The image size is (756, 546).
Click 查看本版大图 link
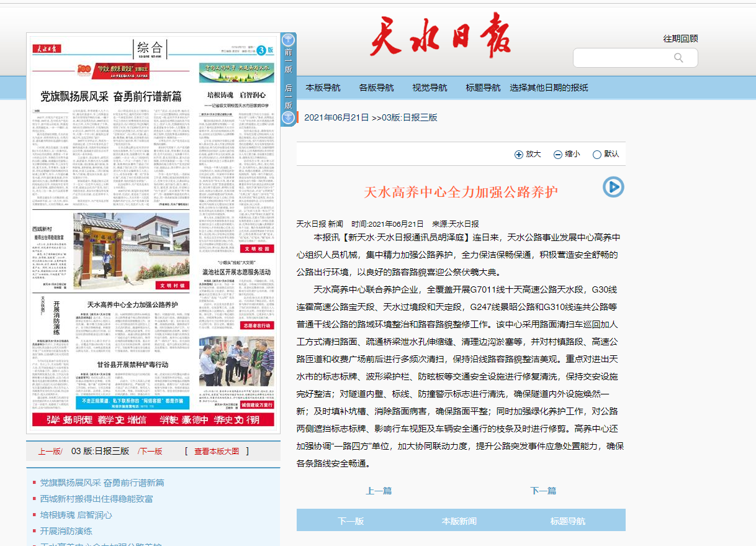(x=216, y=452)
